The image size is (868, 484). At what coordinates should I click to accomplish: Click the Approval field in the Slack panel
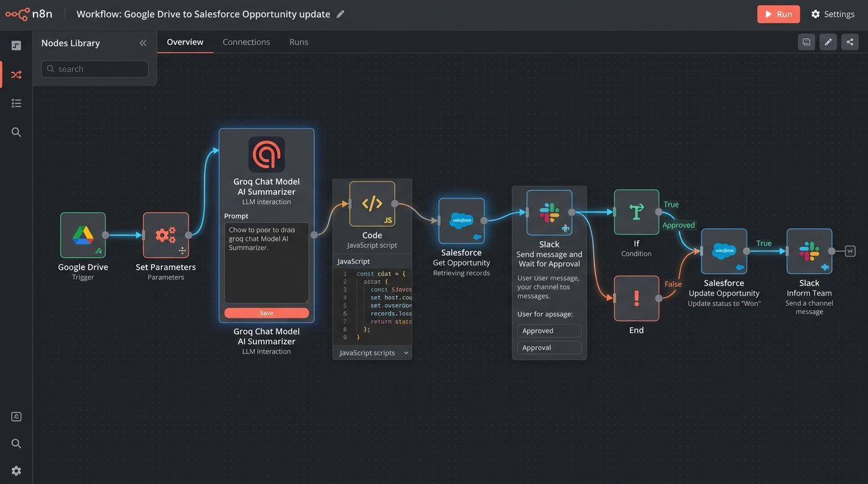point(549,348)
